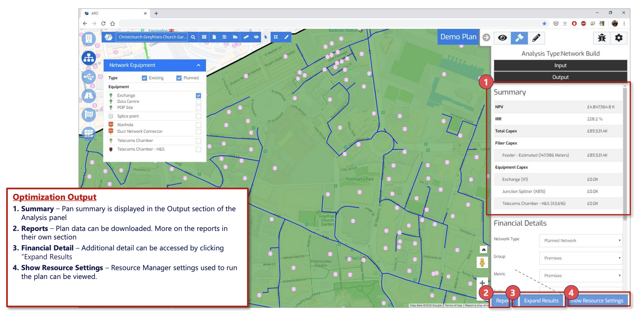Viewport: 644px width, 313px height.
Task: Zoom in with map plus button
Action: [x=482, y=283]
